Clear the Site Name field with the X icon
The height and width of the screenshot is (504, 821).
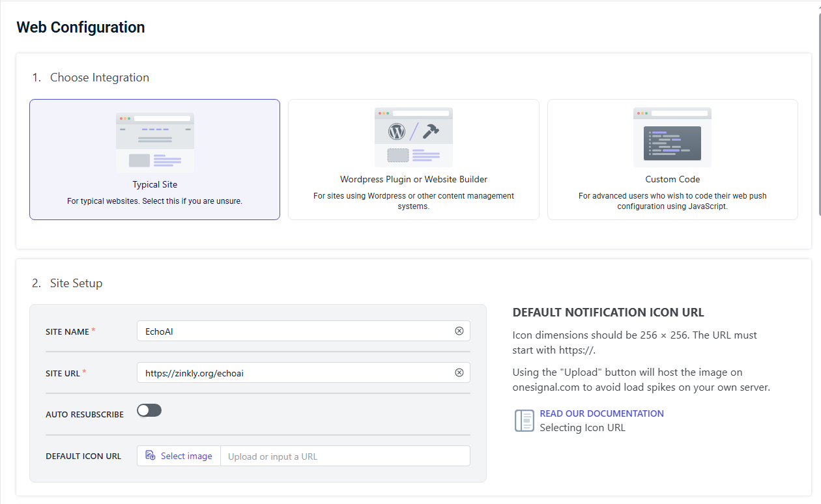(459, 331)
